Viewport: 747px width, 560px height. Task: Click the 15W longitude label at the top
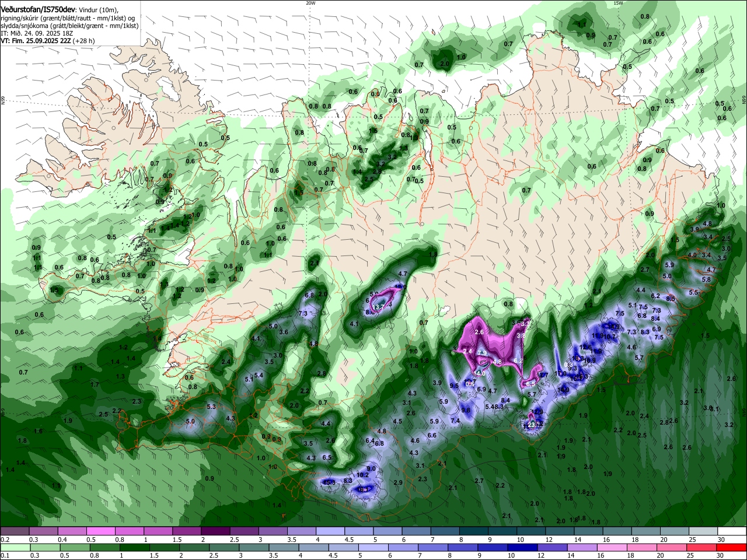[x=618, y=3]
